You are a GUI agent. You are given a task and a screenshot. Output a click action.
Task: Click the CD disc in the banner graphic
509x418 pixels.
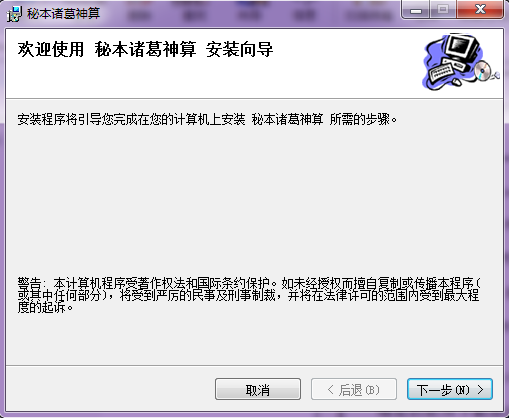pos(483,70)
